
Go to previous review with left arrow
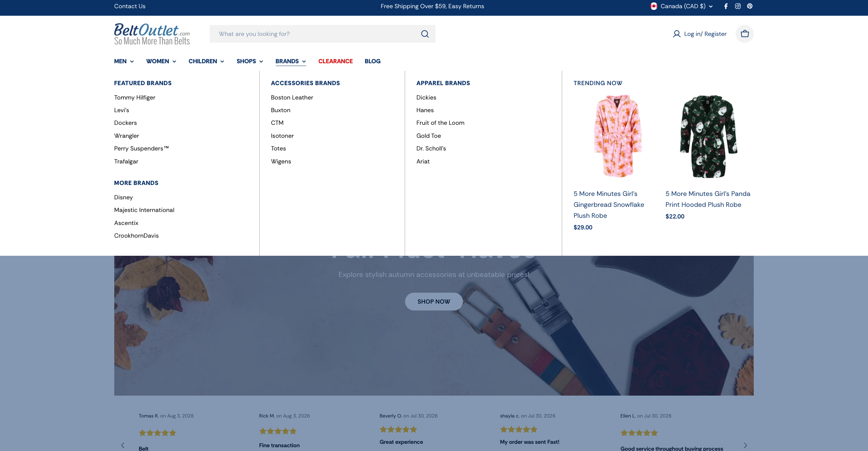(x=123, y=445)
